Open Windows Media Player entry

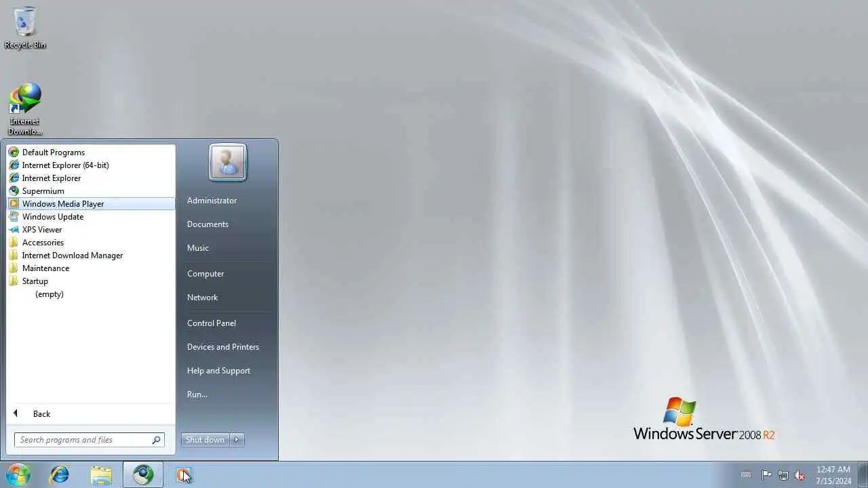click(91, 204)
